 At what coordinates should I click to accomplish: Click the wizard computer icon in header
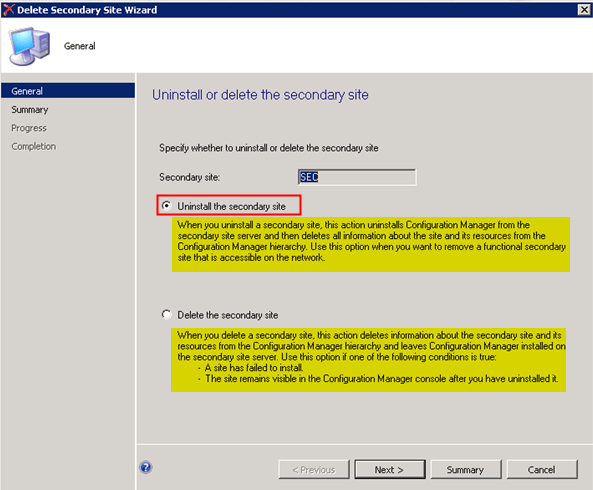pyautogui.click(x=30, y=46)
